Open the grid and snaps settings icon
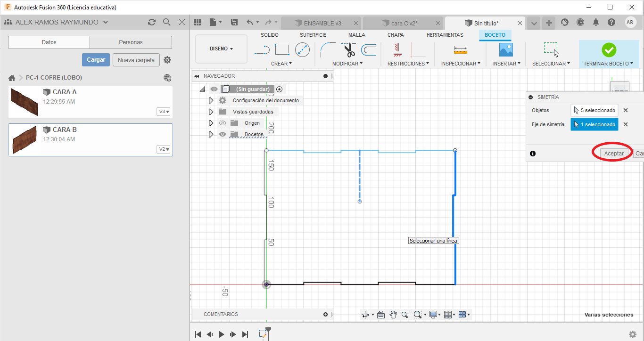The image size is (644, 341). 448,315
